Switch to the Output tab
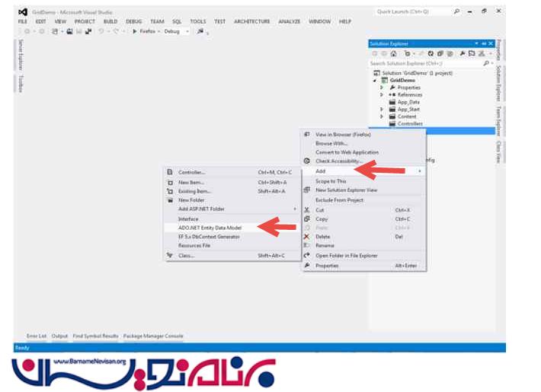This screenshot has height=392, width=541. coord(59,336)
